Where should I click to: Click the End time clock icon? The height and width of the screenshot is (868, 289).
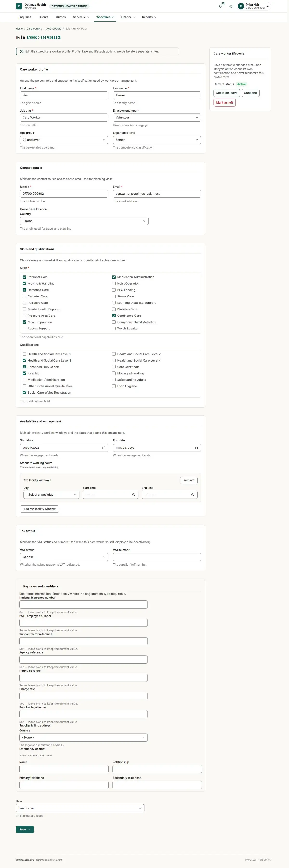pos(193,495)
